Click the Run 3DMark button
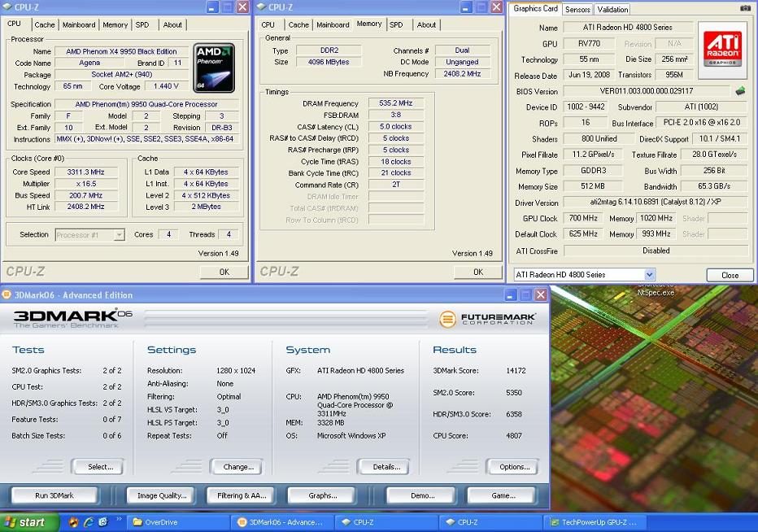 [x=54, y=495]
